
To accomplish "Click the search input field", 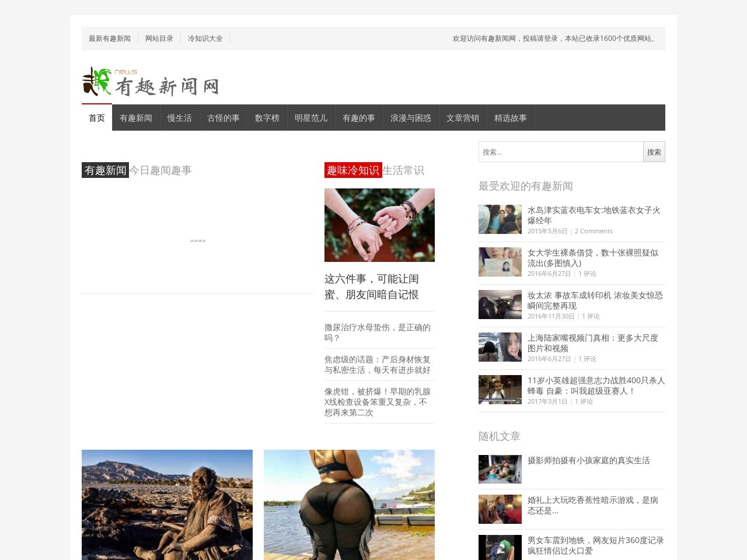I will click(x=560, y=152).
